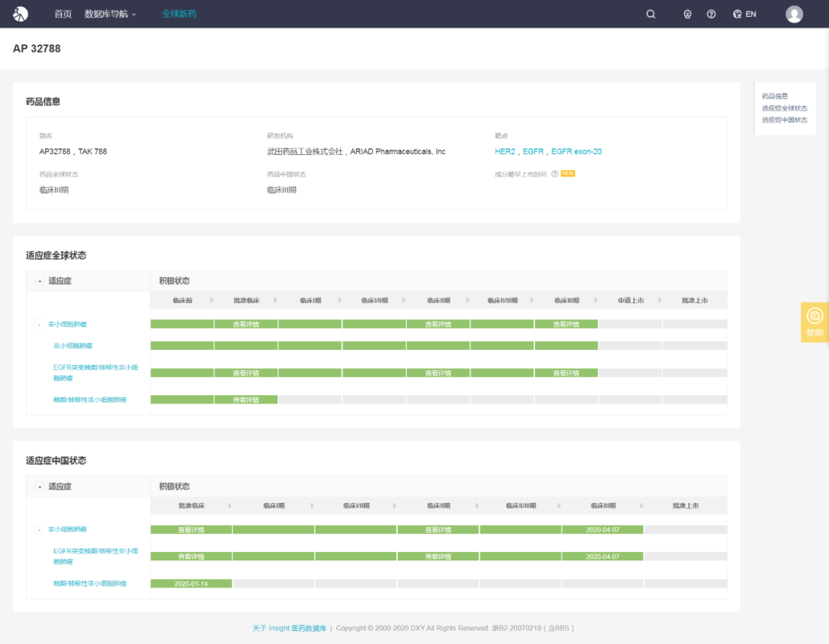Screen dimensions: 829x644
Task: Click the 批准上市 column header in the global table
Action: [694, 300]
